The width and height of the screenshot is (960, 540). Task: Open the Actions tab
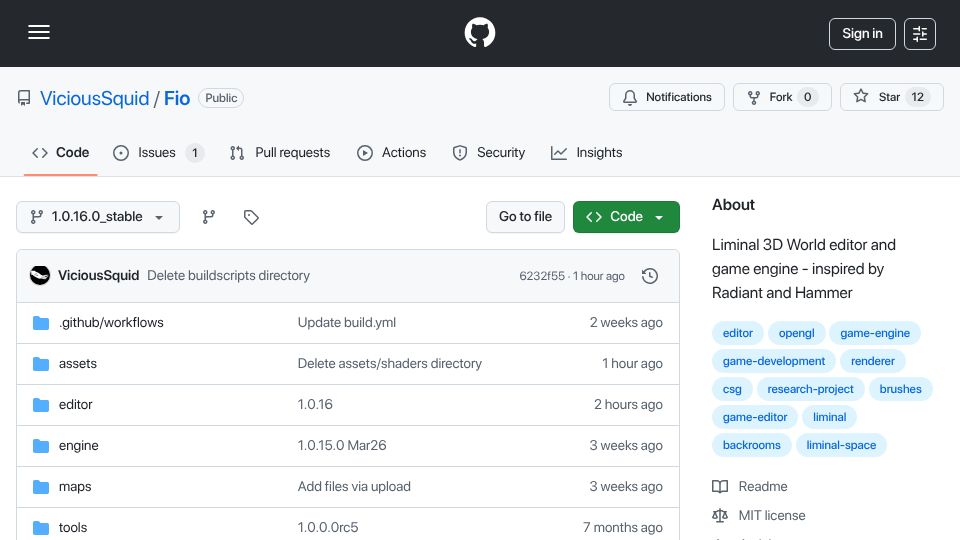coord(391,152)
